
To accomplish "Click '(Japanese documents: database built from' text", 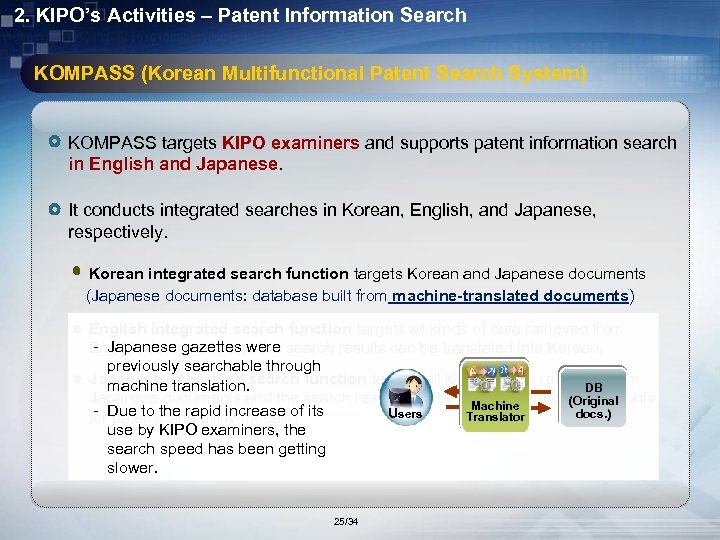I will [x=236, y=296].
